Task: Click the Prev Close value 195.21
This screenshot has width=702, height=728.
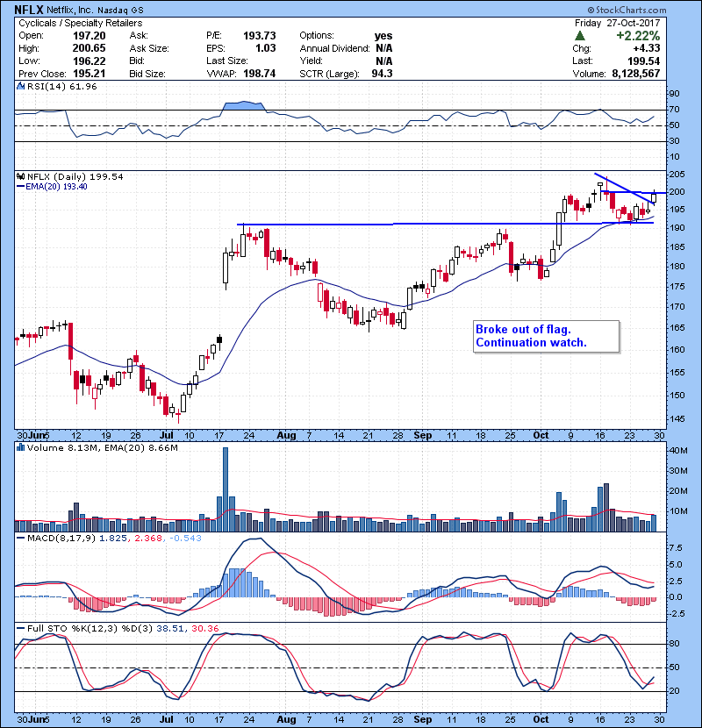Action: [90, 74]
